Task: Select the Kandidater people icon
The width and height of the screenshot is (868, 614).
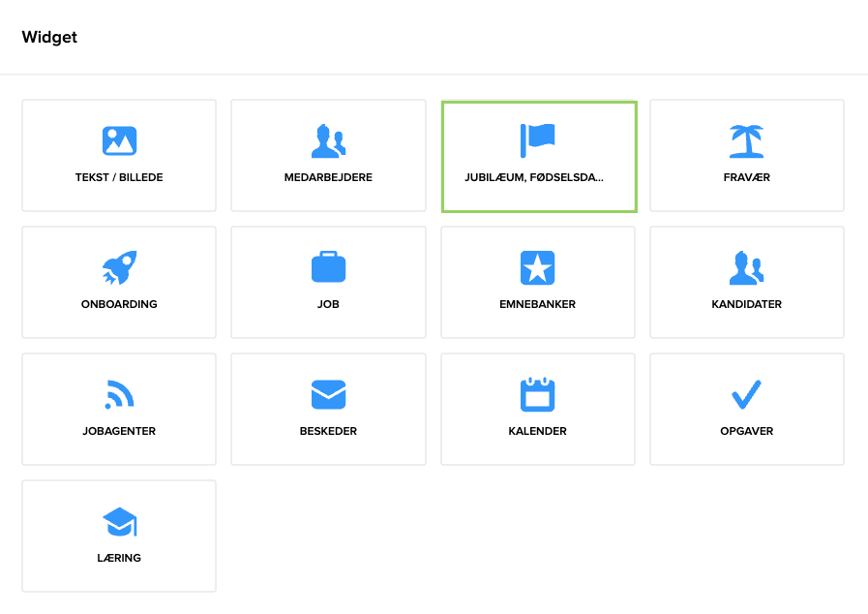Action: click(746, 267)
